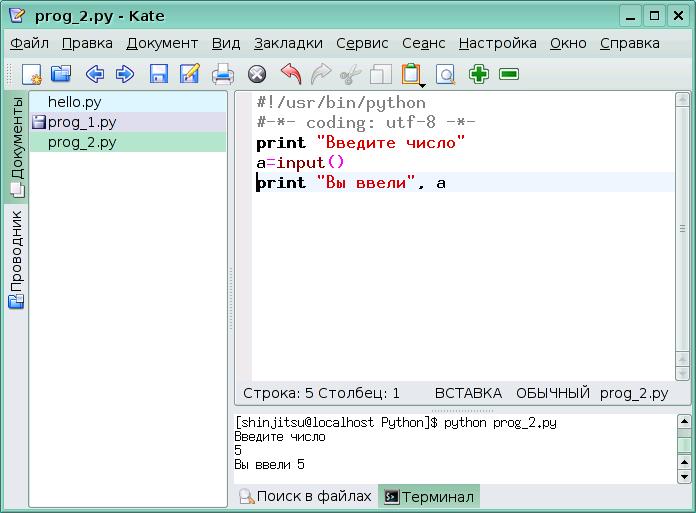The height and width of the screenshot is (513, 696).
Task: Select hello.py in the documents list
Action: [x=74, y=102]
